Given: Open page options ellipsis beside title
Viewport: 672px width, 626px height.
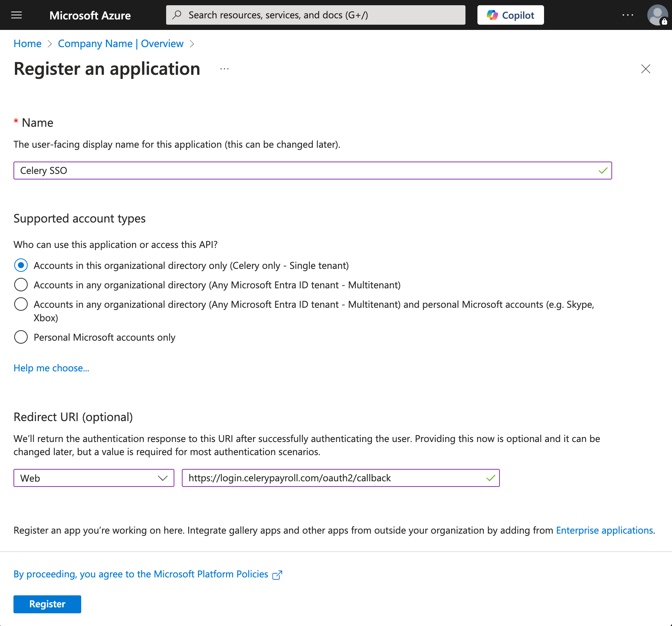Looking at the screenshot, I should [224, 69].
